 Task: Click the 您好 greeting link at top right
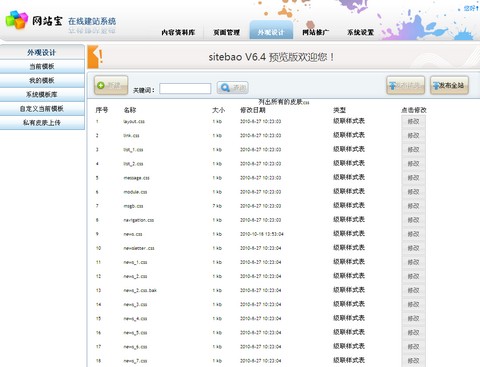click(x=471, y=8)
